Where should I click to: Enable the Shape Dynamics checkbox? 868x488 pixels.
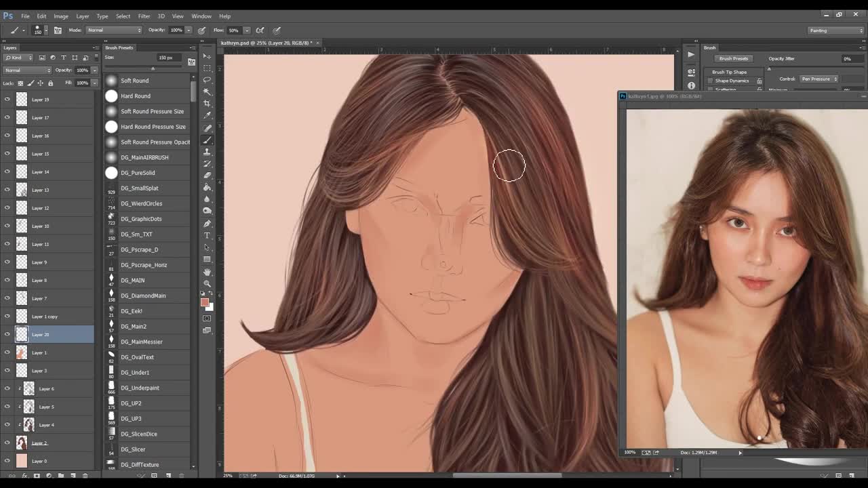click(711, 81)
